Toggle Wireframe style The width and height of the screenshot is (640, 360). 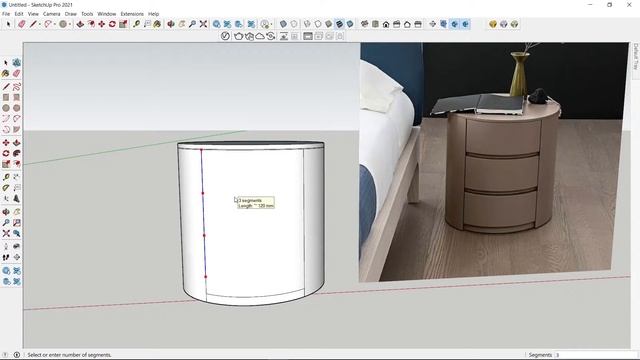point(307,24)
